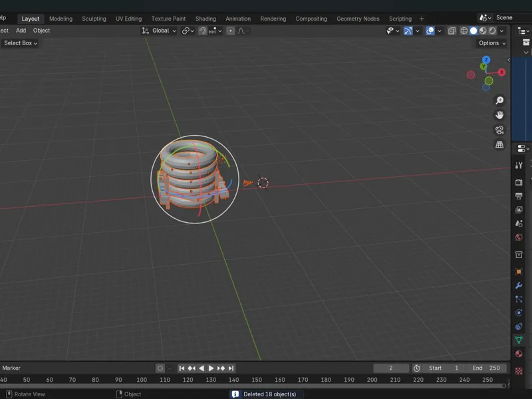The image size is (532, 399).
Task: Click the current frame number field
Action: point(391,368)
